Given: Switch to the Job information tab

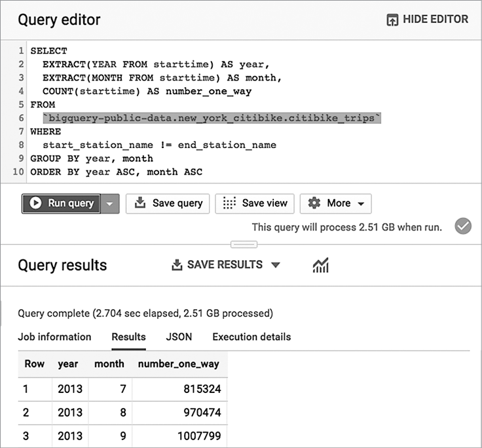Looking at the screenshot, I should tap(54, 337).
